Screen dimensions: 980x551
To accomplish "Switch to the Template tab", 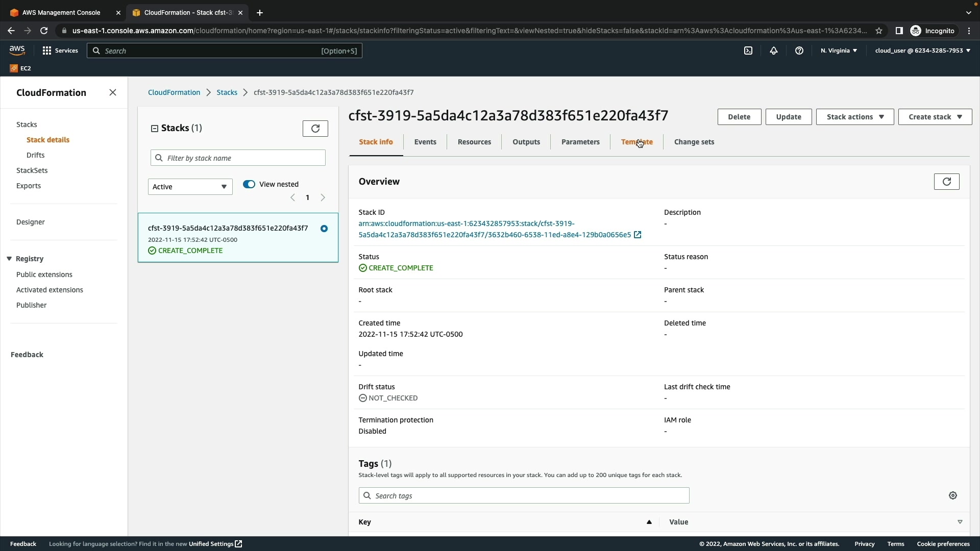I will coord(636,142).
